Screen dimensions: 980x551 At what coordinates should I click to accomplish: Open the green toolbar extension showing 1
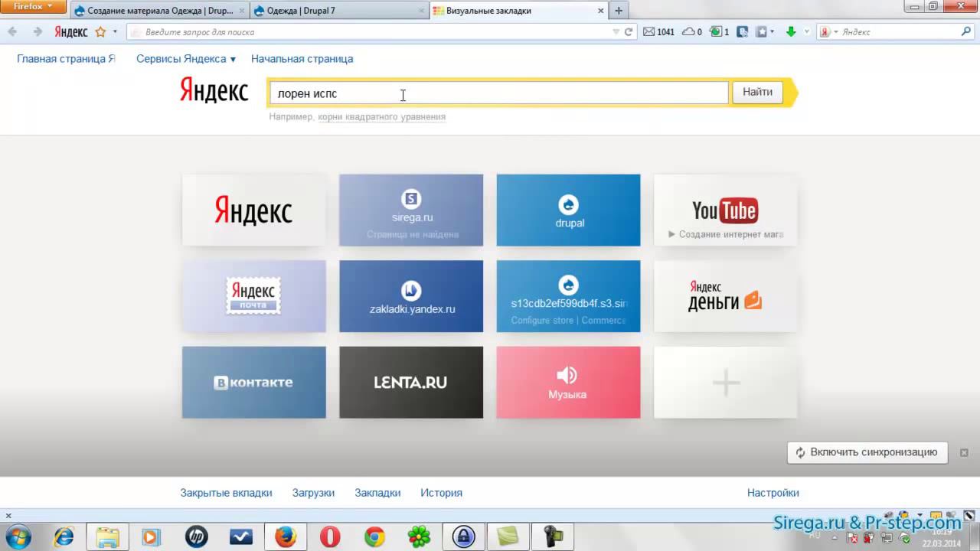coord(719,32)
